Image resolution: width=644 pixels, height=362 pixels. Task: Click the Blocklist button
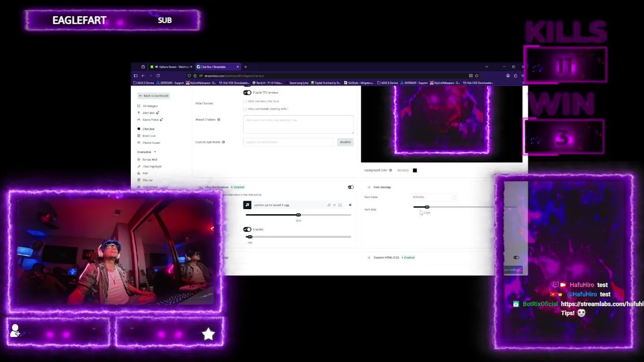click(345, 142)
